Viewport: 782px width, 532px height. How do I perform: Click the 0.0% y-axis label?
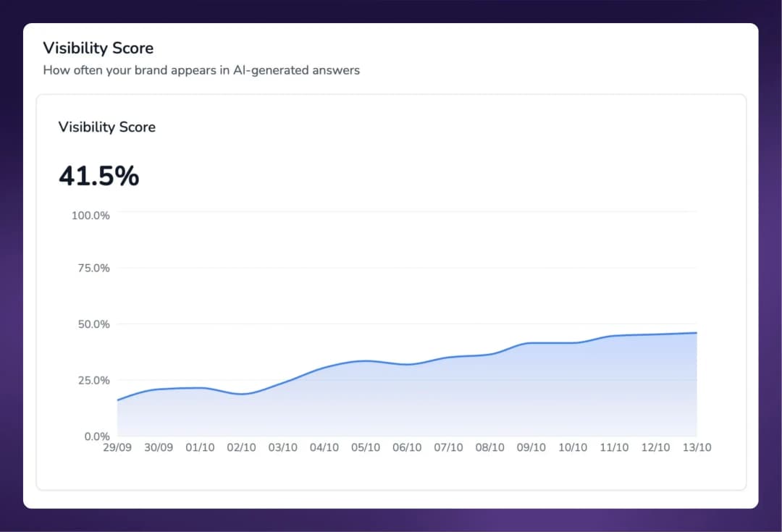96,436
